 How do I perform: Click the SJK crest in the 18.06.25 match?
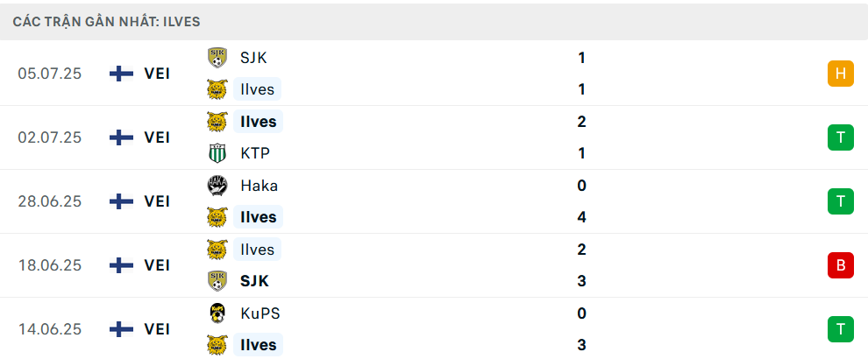tap(217, 281)
